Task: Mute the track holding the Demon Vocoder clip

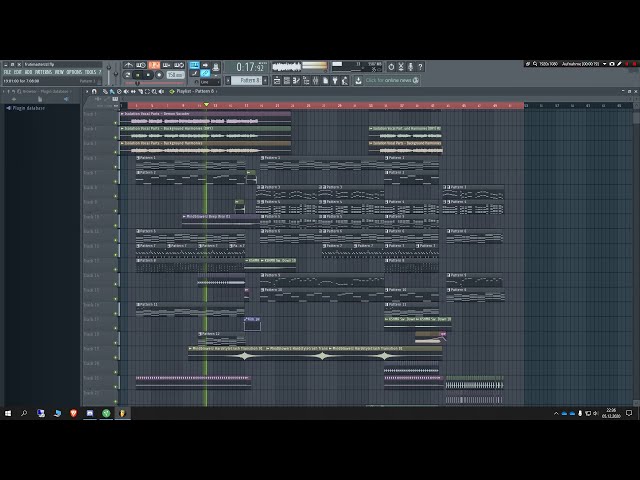Action: [x=116, y=122]
